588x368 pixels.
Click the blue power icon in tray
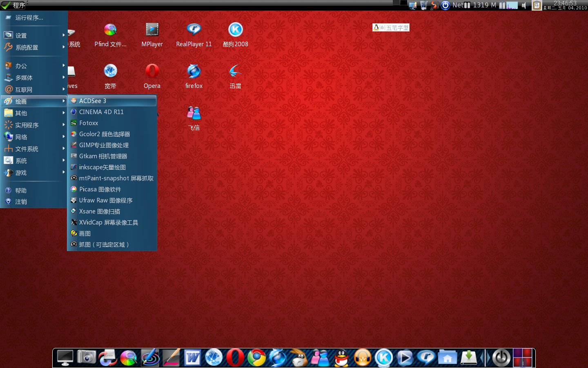click(x=445, y=5)
